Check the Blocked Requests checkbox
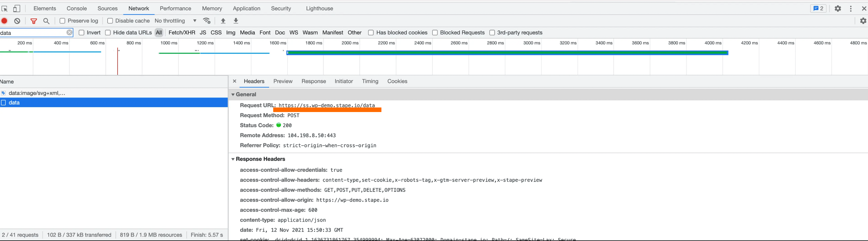868x241 pixels. pos(435,32)
